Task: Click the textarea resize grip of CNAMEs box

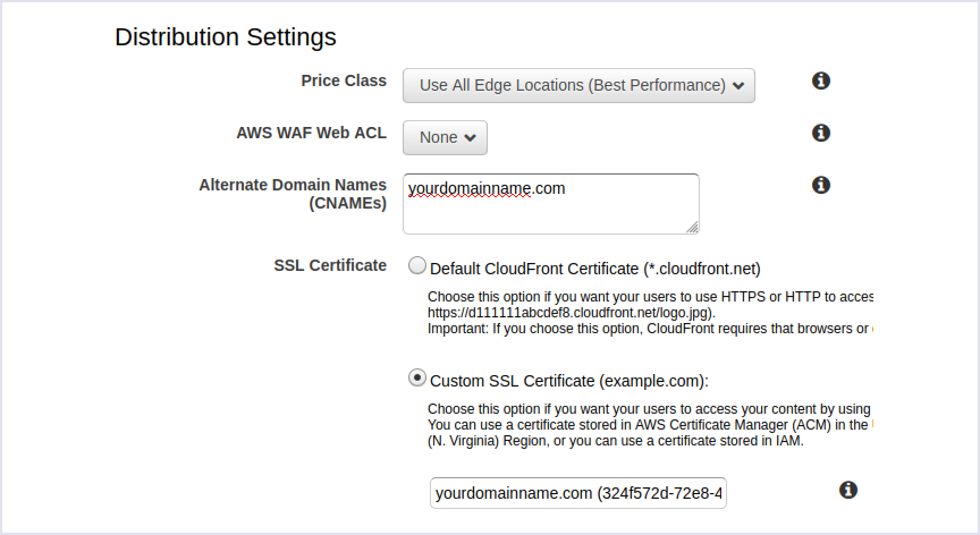Action: pyautogui.click(x=692, y=227)
